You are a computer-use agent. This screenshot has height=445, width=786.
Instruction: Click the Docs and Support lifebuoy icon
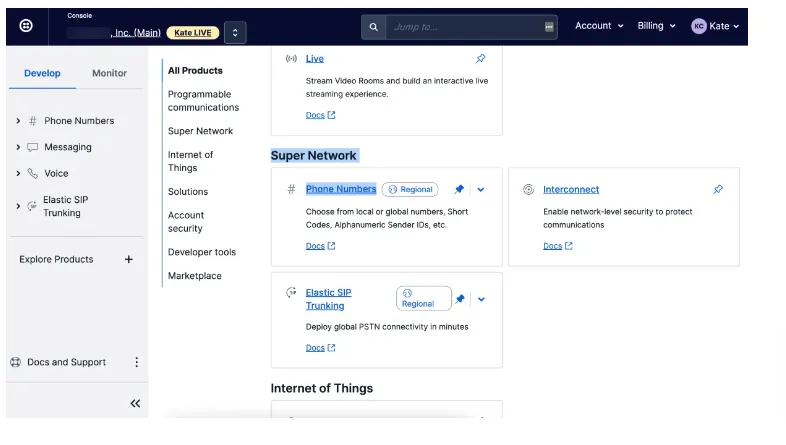(16, 362)
